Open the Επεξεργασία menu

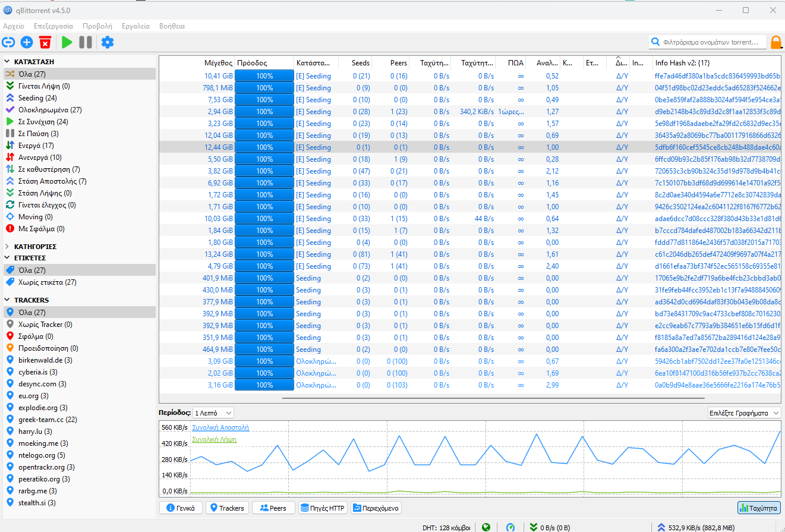tap(53, 26)
